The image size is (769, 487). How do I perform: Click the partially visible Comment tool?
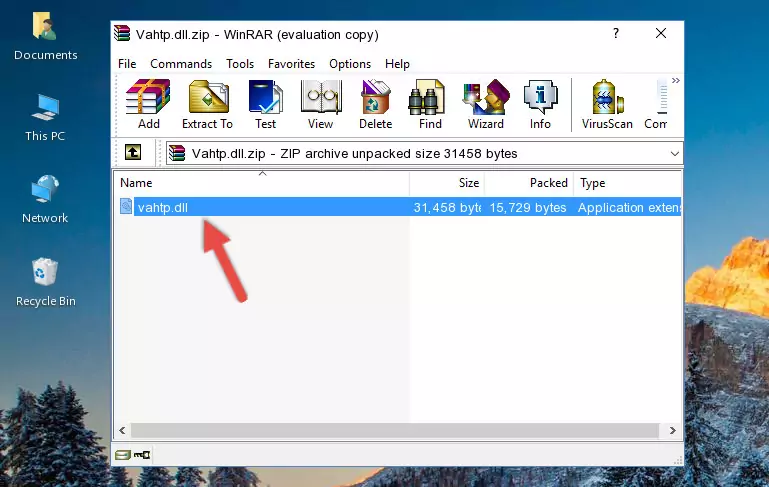click(x=657, y=104)
